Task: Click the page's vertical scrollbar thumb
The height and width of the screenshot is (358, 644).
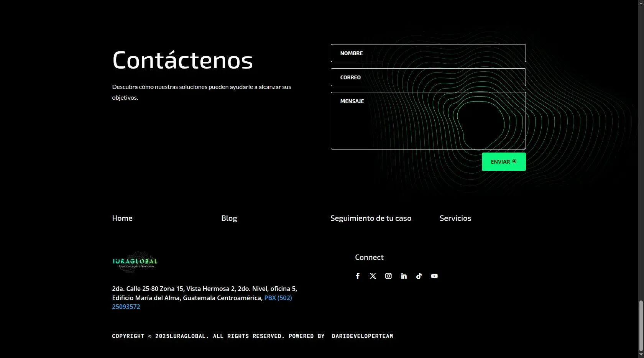Action: pyautogui.click(x=641, y=326)
